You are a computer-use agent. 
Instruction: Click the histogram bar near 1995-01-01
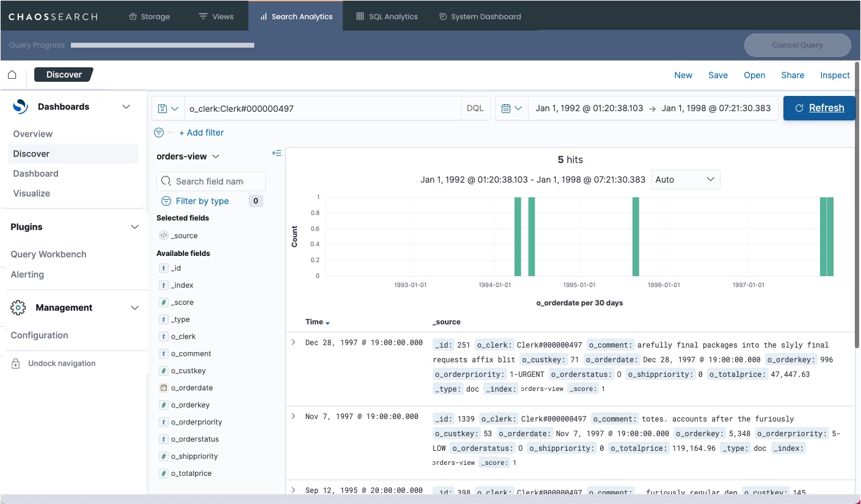click(x=636, y=236)
